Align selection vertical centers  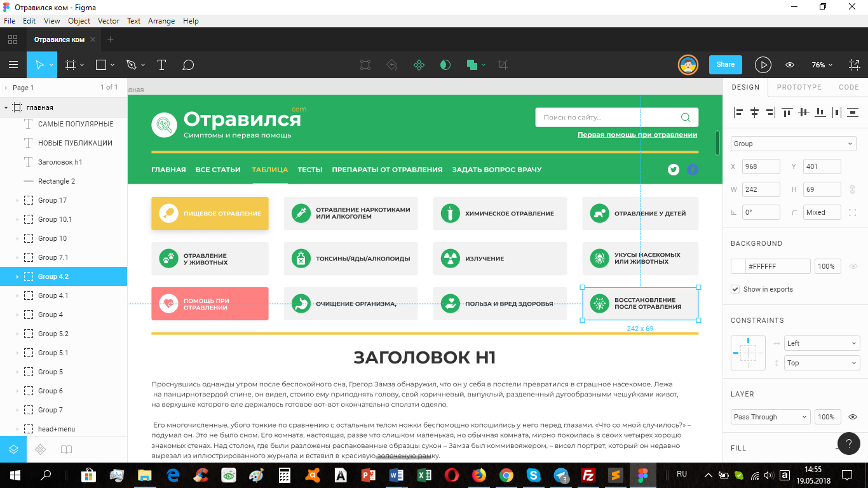click(x=804, y=112)
